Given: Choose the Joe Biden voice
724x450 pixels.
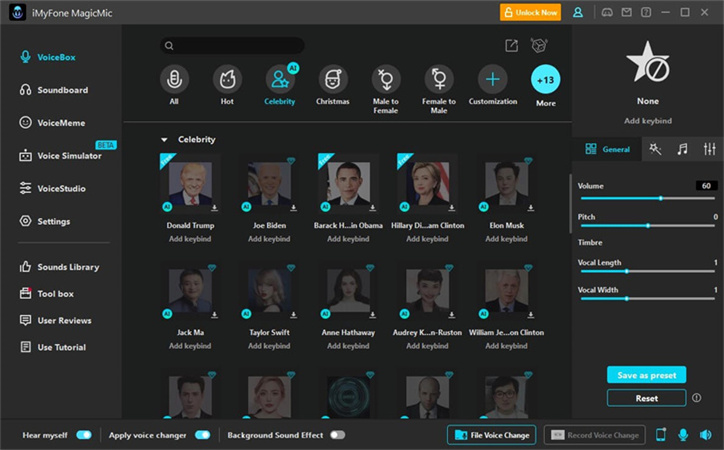Looking at the screenshot, I should click(269, 183).
